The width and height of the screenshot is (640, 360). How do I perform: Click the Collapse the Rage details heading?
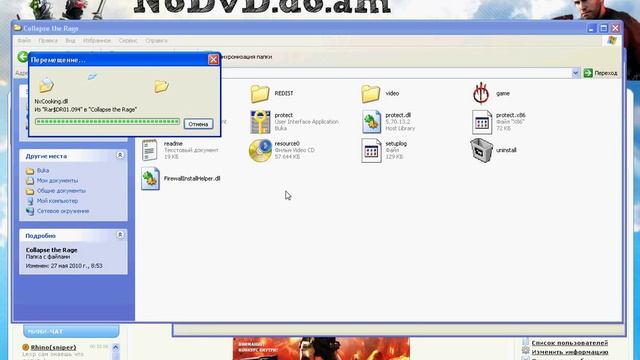pyautogui.click(x=51, y=250)
